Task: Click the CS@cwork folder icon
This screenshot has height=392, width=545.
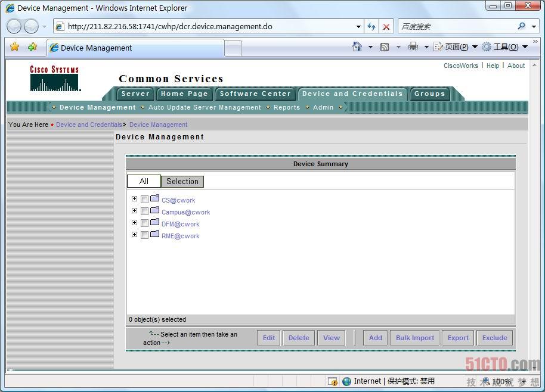Action: point(154,198)
